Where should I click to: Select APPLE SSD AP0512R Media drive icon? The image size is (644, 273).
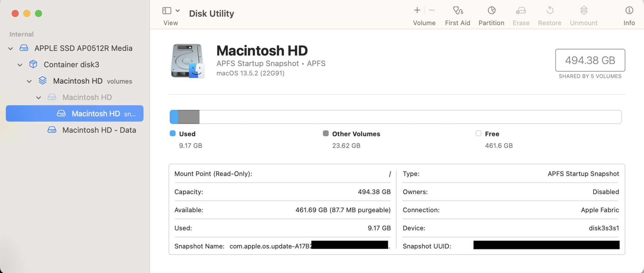pos(24,48)
